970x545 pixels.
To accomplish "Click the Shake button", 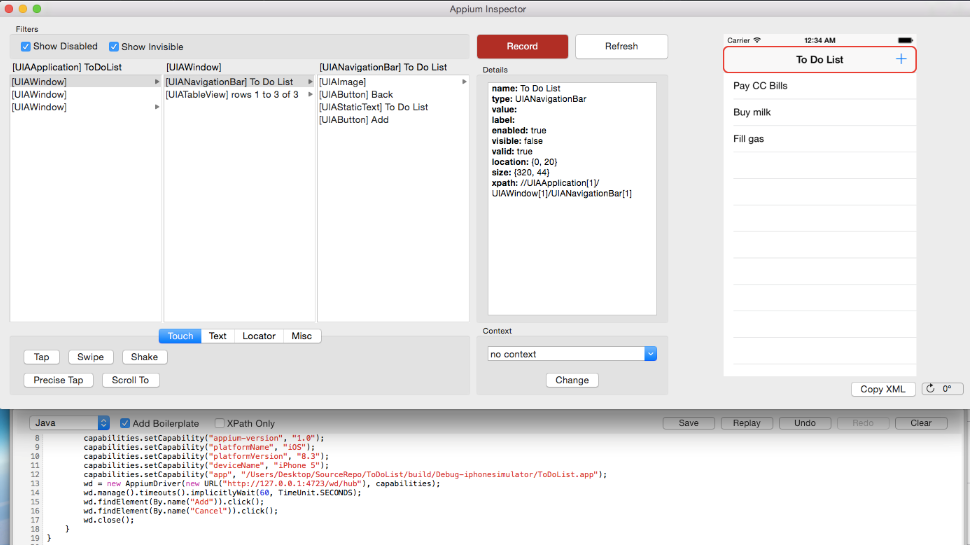I will (144, 357).
